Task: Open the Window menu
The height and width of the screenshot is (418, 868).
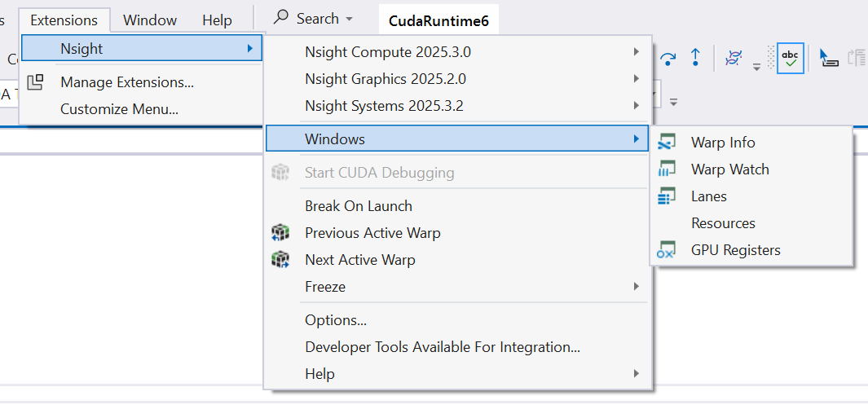Action: click(x=150, y=20)
